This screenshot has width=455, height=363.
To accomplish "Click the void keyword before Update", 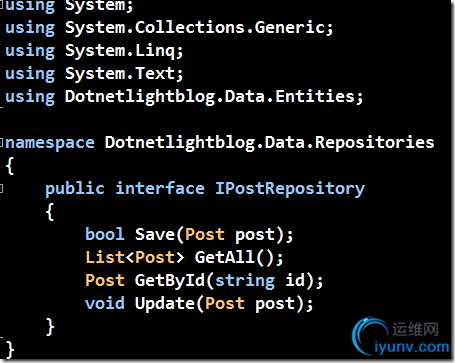I will (x=105, y=304).
